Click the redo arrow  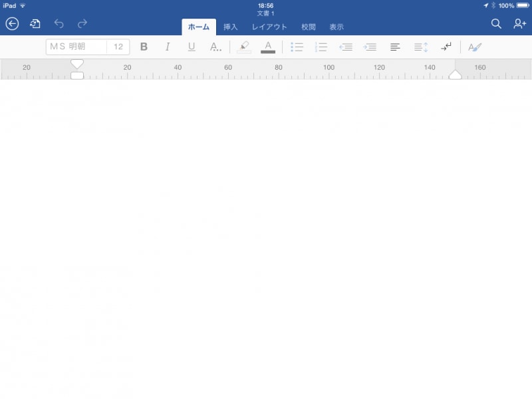tap(82, 23)
